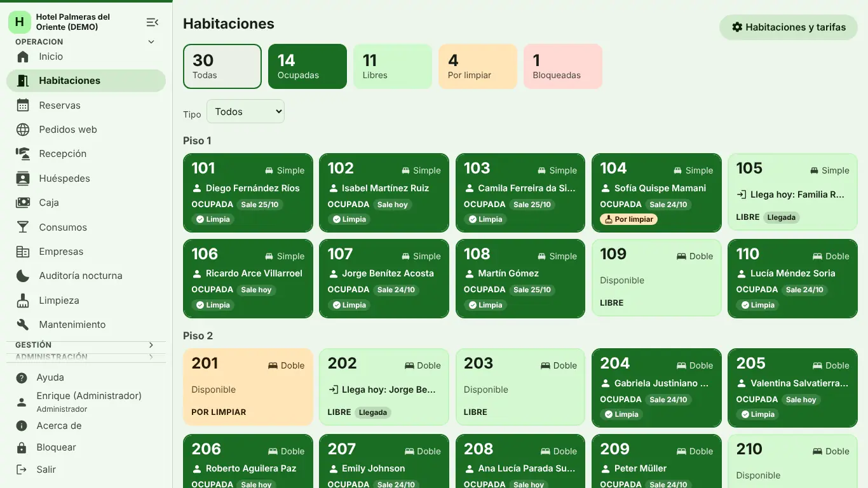The width and height of the screenshot is (868, 488).
Task: Open room 104 card, Sofía Quispe Mamani
Action: click(x=656, y=193)
